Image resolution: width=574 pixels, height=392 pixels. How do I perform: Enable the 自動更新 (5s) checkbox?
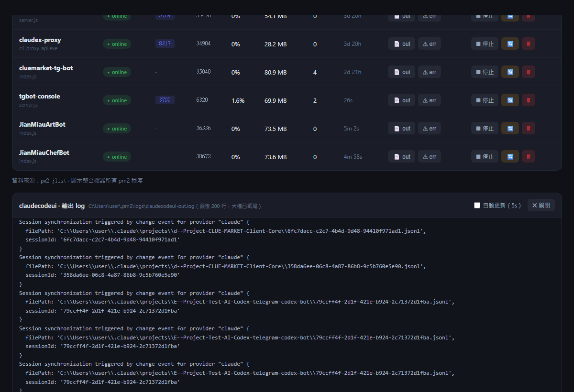pos(477,206)
